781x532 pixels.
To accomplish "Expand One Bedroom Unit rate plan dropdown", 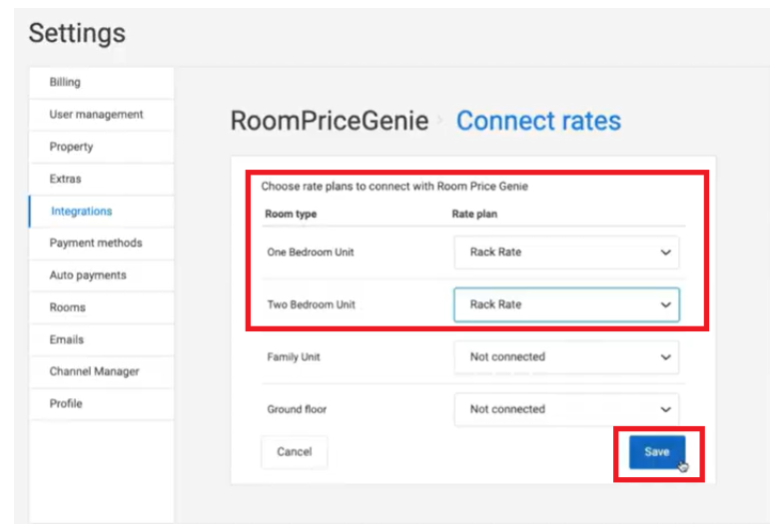I will (x=566, y=253).
